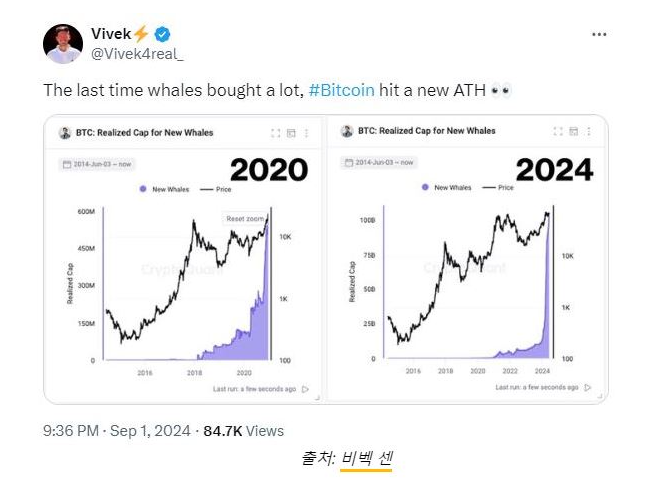
Task: Expand the 2024 chart to fullscreen
Action: [556, 132]
